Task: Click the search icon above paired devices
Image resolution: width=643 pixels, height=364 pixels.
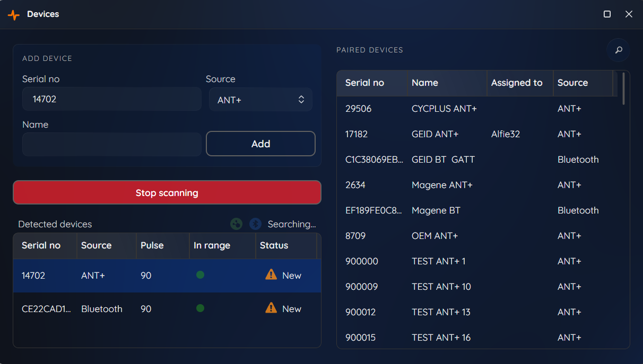Action: (618, 50)
